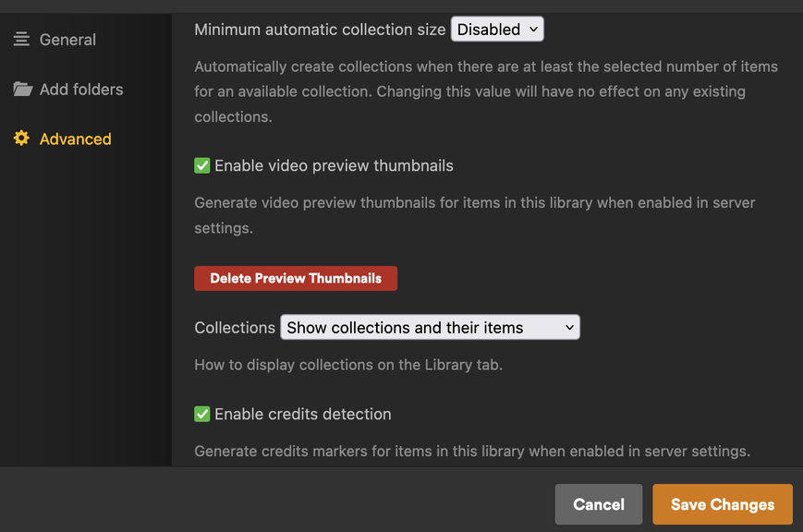This screenshot has height=532, width=803.
Task: Click the General list icon in sidebar
Action: 21,39
